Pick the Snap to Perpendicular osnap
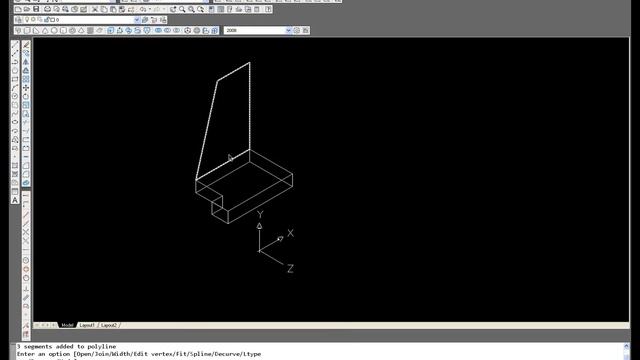 coord(26,289)
